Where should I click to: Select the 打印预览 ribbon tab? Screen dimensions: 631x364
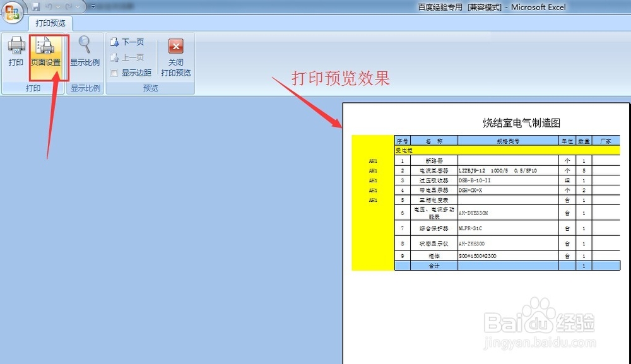click(50, 23)
